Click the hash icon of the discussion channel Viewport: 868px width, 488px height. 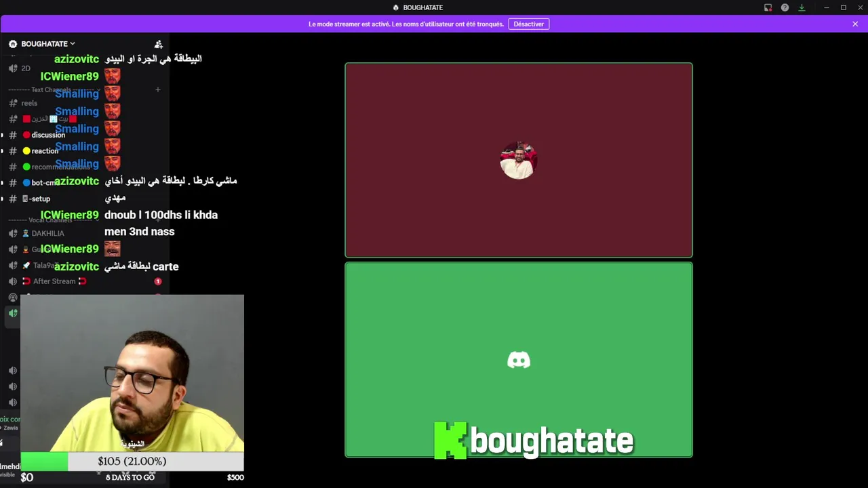13,135
